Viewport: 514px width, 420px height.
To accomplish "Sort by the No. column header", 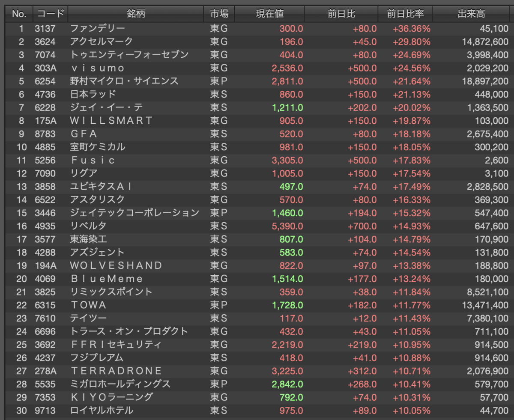I will 19,14.
